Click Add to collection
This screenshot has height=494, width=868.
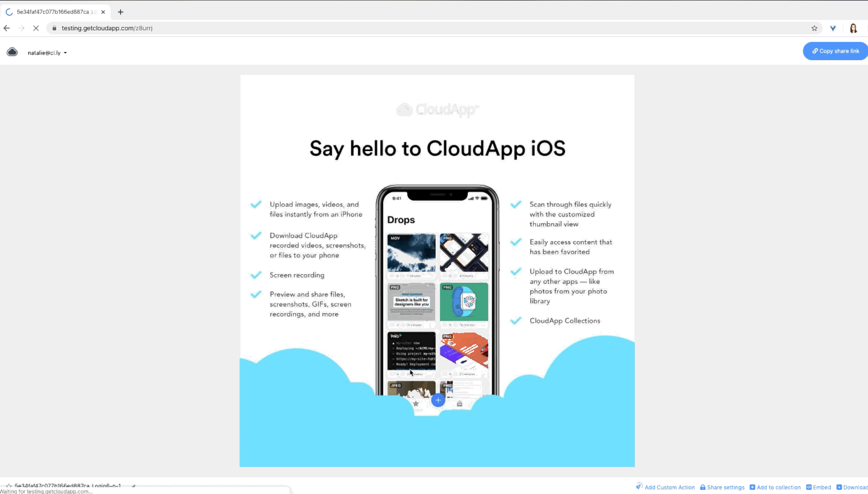point(775,487)
